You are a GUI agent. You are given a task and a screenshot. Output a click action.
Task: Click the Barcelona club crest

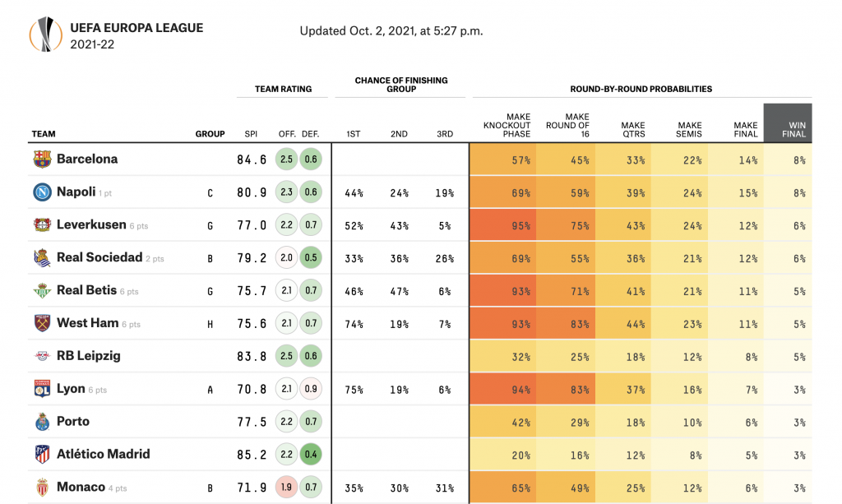click(x=42, y=160)
